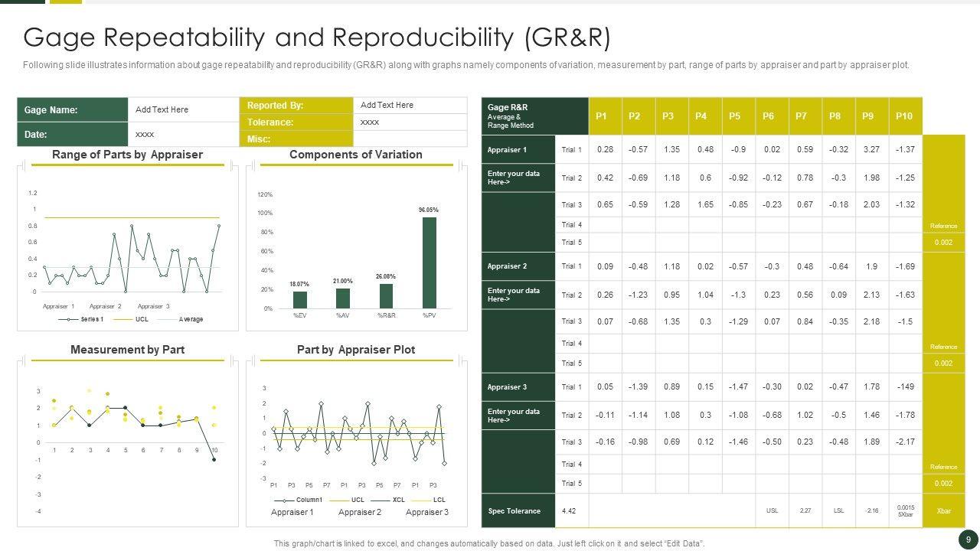980x551 pixels.
Task: Click the Reported By text field
Action: coord(410,105)
